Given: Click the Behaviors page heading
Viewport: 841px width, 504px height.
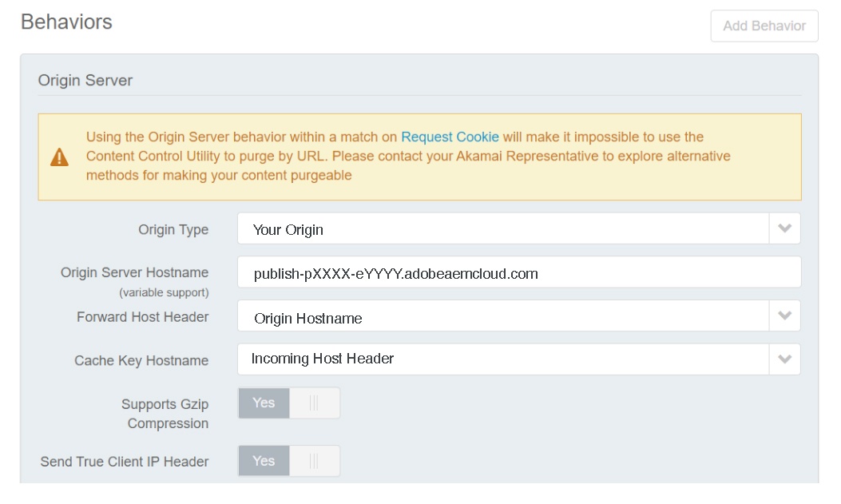Looking at the screenshot, I should [66, 22].
